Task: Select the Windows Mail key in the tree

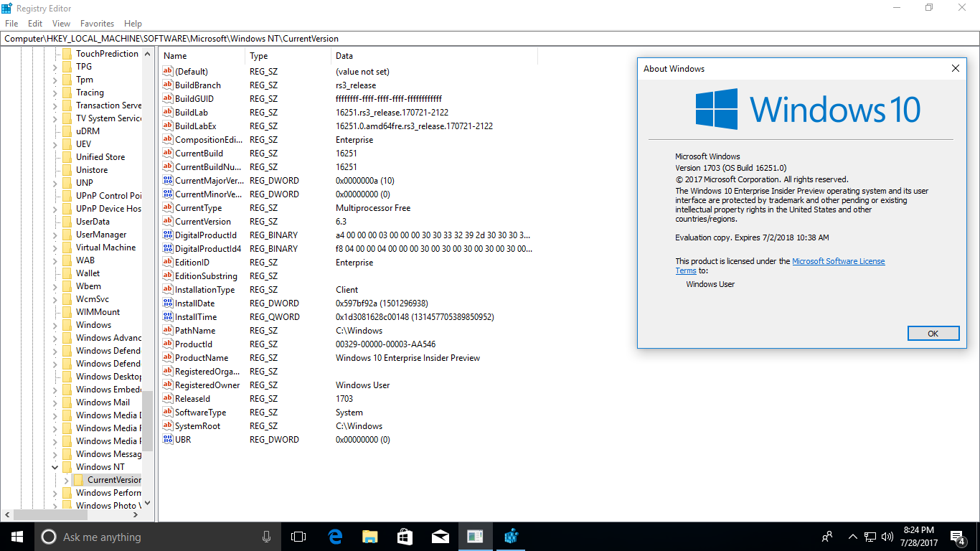Action: click(x=103, y=402)
